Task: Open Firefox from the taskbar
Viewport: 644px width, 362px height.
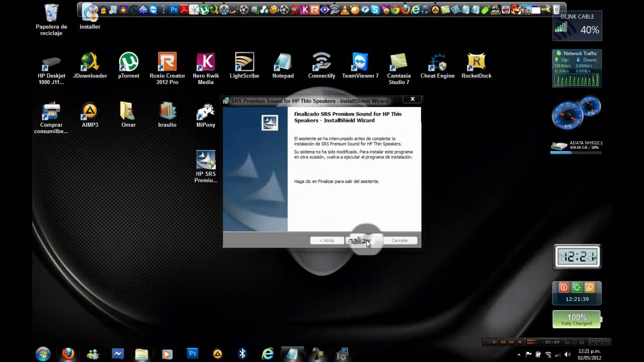Action: 68,353
